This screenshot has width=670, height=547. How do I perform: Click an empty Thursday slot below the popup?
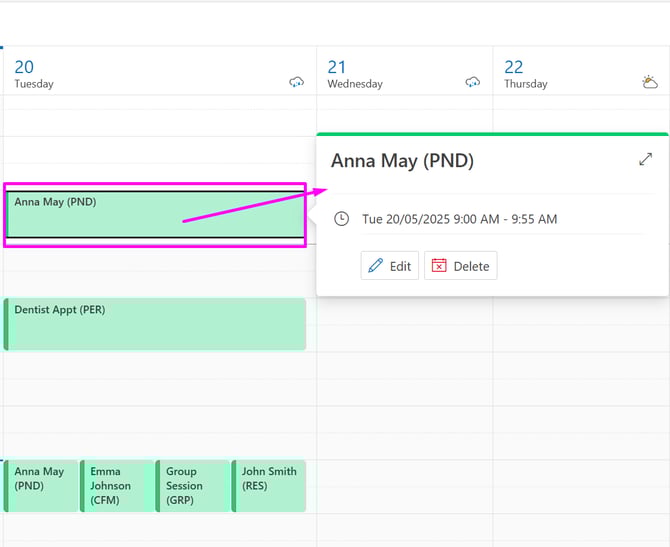(580, 400)
